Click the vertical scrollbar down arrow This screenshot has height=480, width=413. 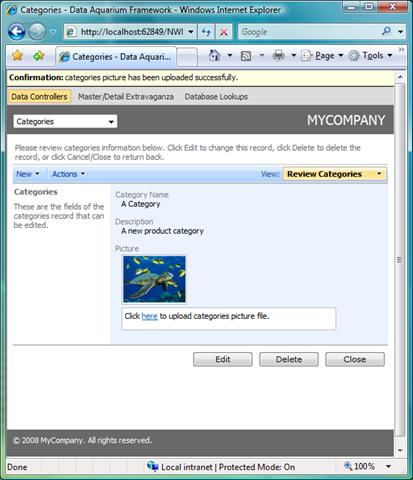(x=400, y=451)
